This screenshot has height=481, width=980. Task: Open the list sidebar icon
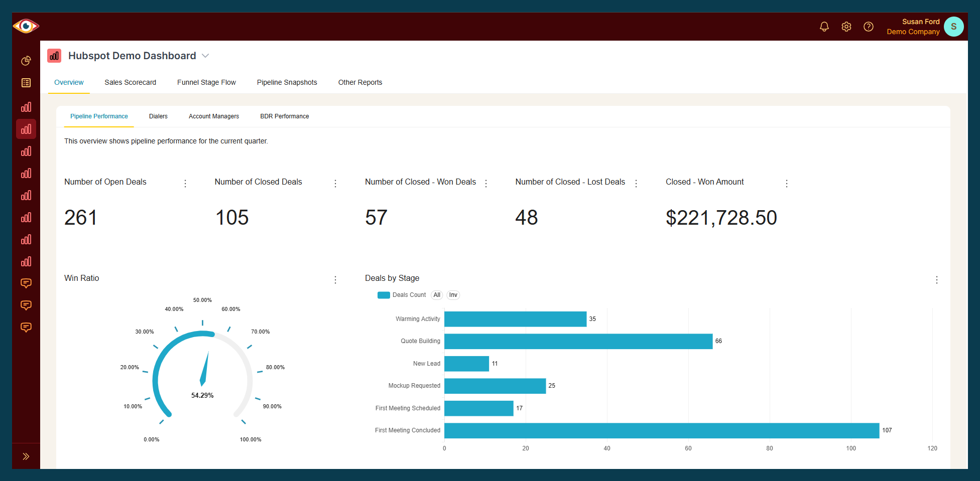tap(26, 83)
